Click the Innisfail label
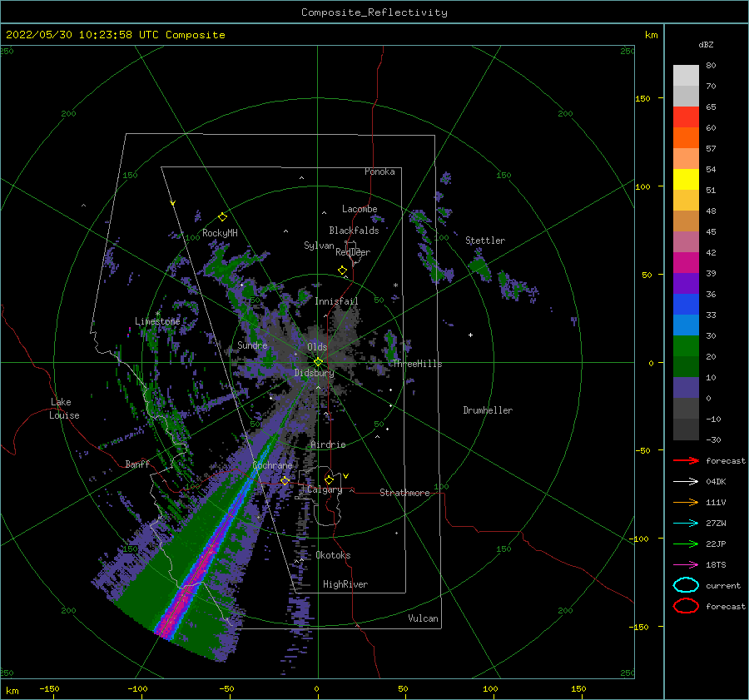Screen dimensions: 749x700 pos(336,301)
